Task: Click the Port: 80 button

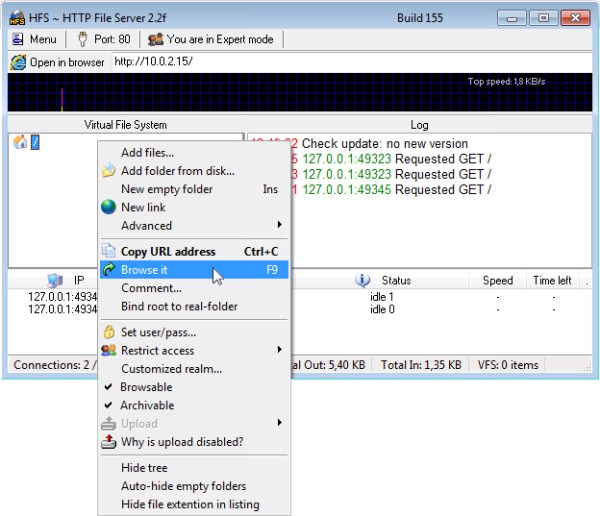Action: click(x=103, y=39)
